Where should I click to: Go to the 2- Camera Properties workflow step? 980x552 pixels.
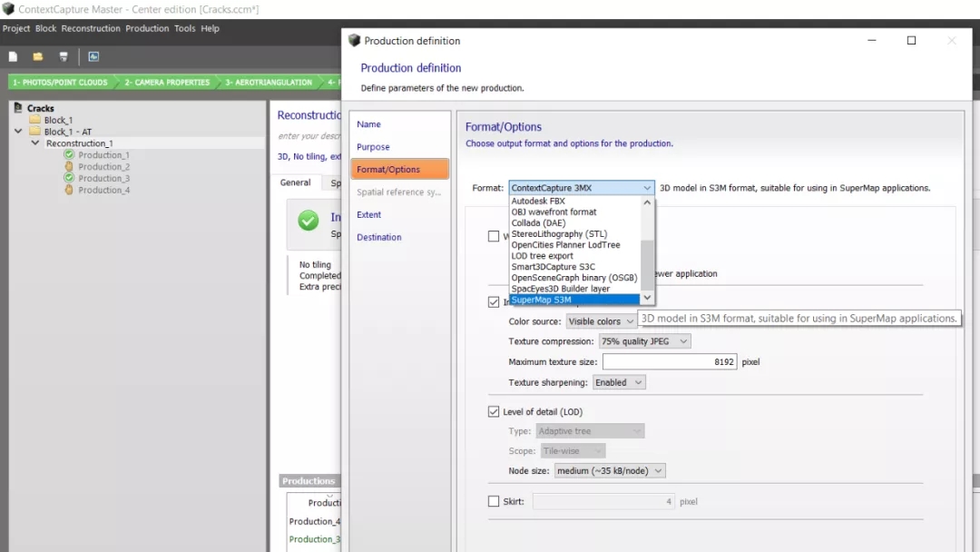click(167, 83)
